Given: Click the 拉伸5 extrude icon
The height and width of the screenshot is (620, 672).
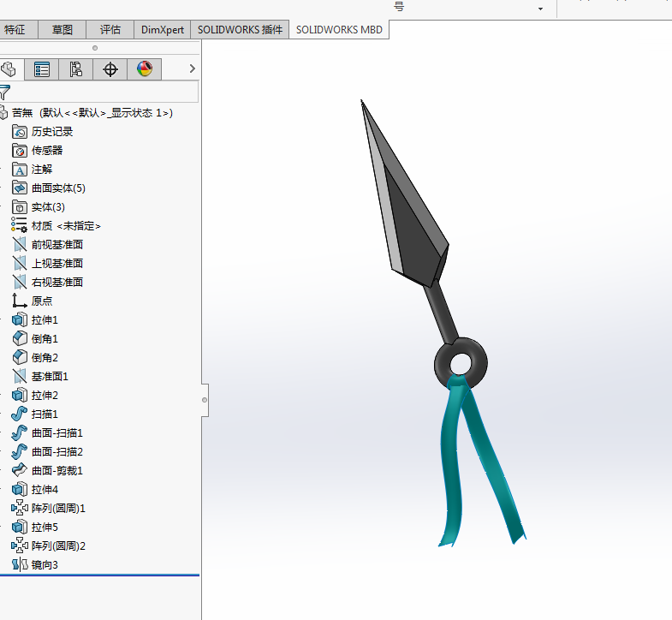Looking at the screenshot, I should [20, 527].
